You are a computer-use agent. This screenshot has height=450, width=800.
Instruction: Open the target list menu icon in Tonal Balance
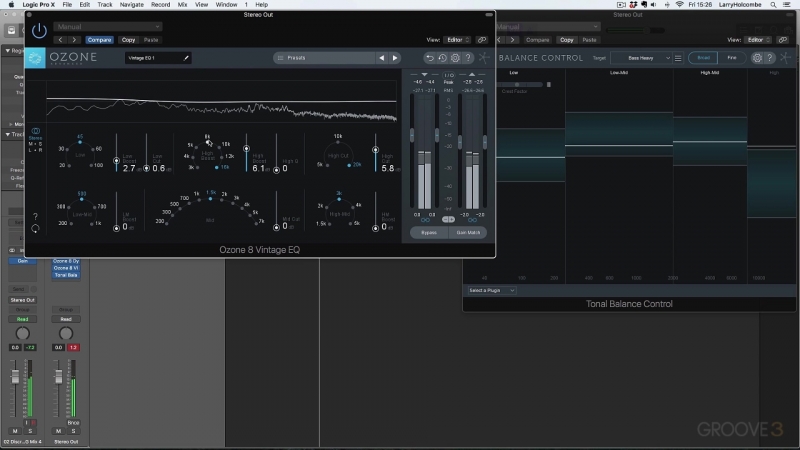678,58
